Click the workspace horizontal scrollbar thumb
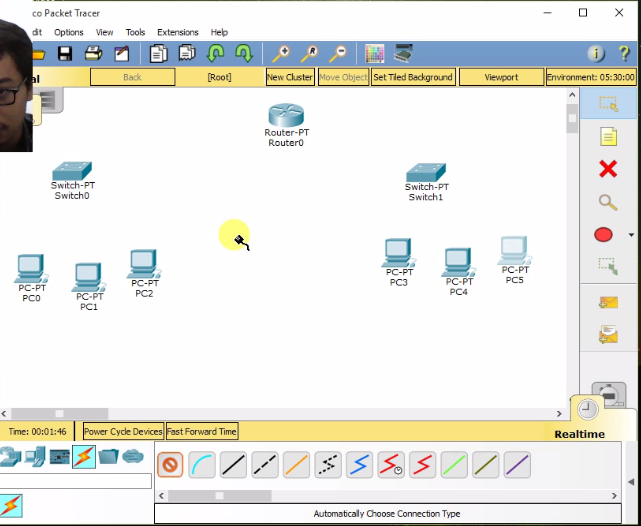Screen dimensions: 641x526 [60, 414]
